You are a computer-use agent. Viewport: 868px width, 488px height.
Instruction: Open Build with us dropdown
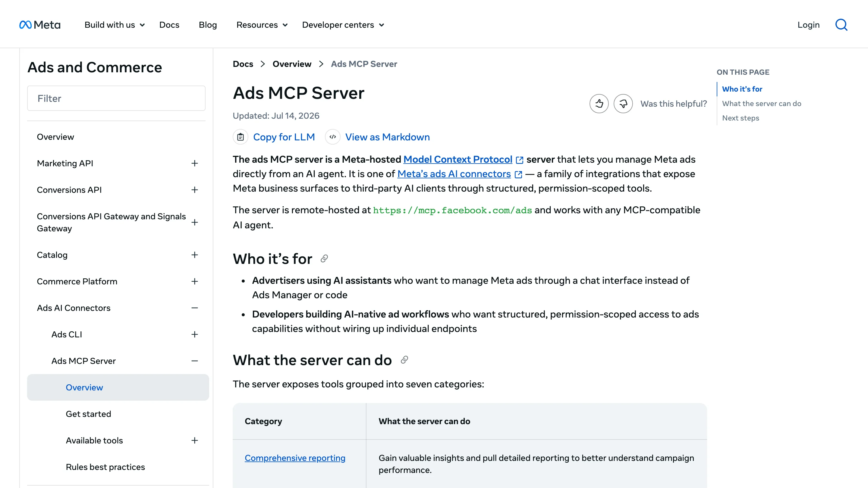pyautogui.click(x=115, y=25)
